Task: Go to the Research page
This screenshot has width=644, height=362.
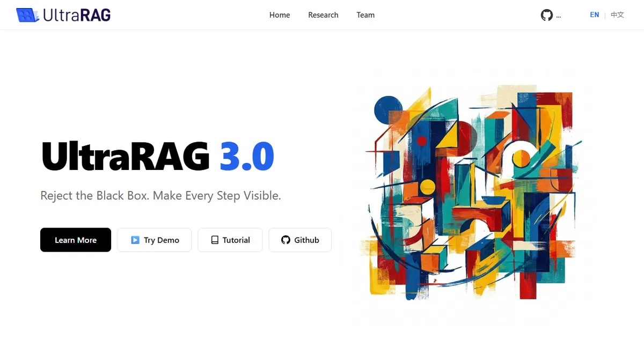Action: coord(323,15)
